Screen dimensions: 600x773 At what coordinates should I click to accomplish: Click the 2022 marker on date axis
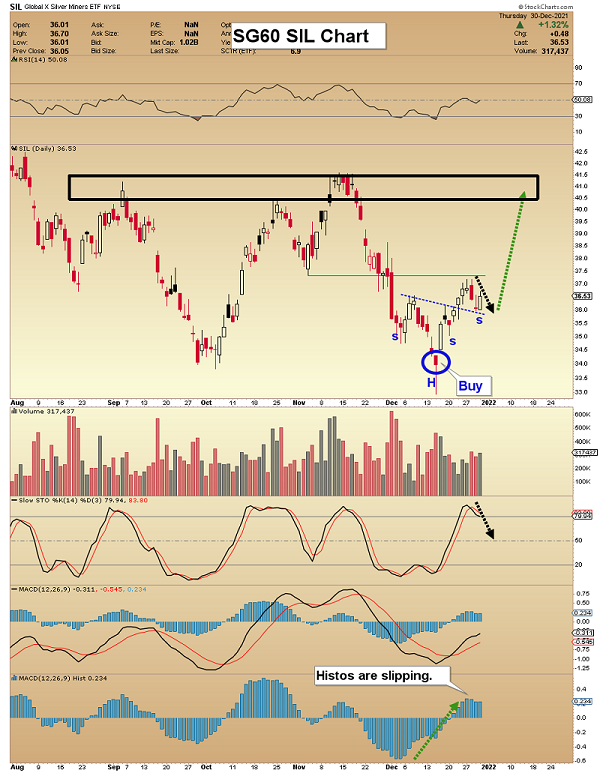[x=488, y=402]
